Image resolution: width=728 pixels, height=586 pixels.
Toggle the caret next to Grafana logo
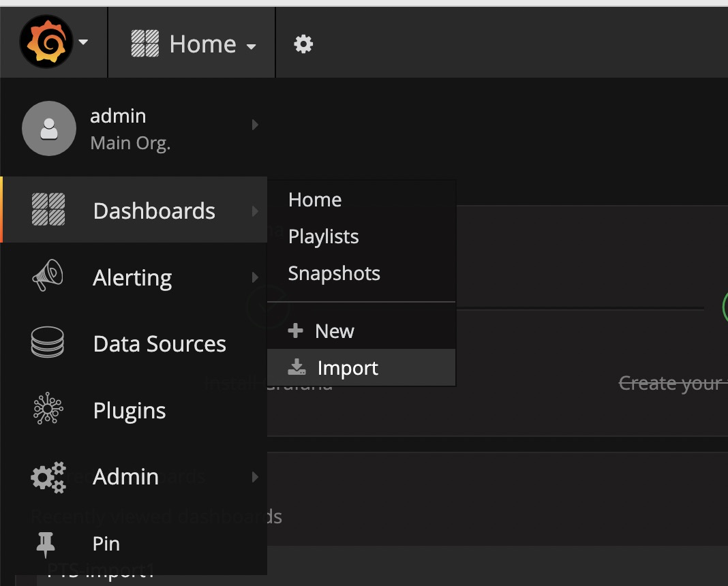pyautogui.click(x=83, y=42)
